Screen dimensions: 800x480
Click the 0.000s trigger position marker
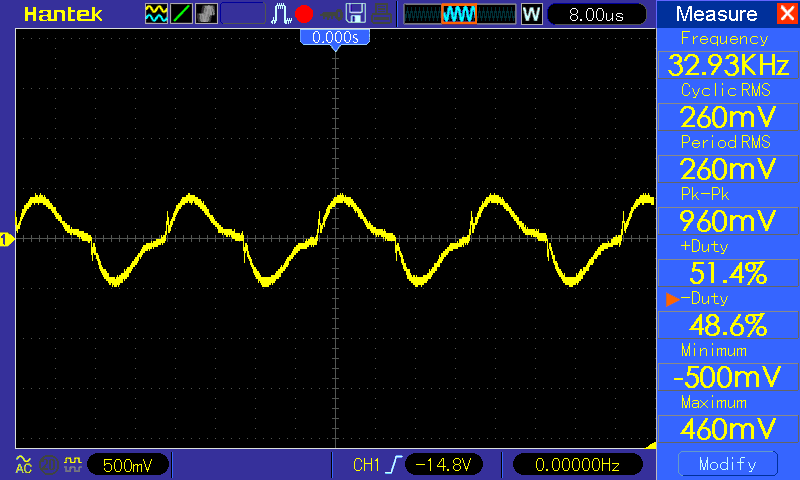tap(335, 38)
